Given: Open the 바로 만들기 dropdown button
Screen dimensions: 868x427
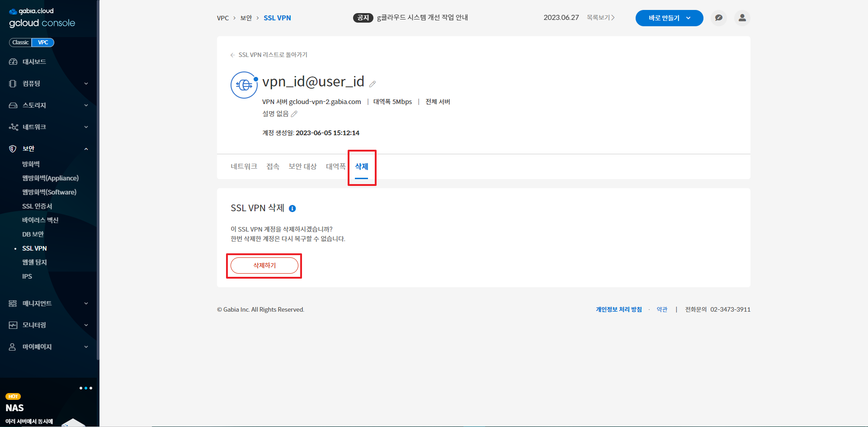Looking at the screenshot, I should [669, 18].
